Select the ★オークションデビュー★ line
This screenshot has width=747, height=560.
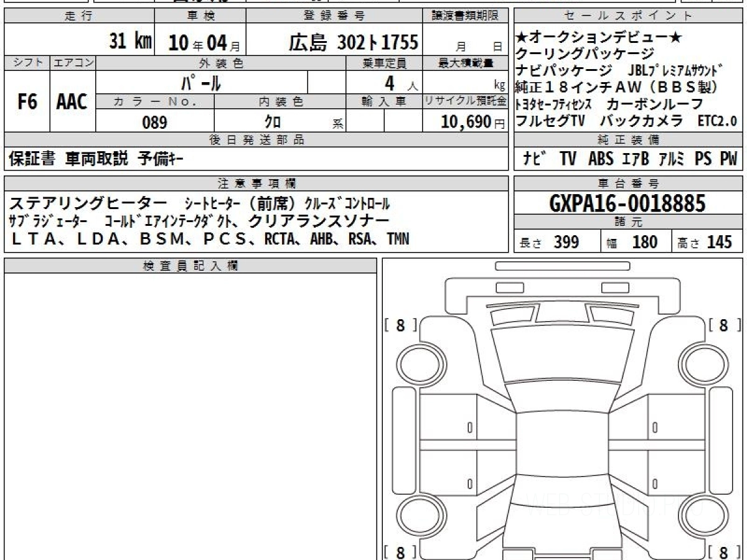[x=598, y=38]
